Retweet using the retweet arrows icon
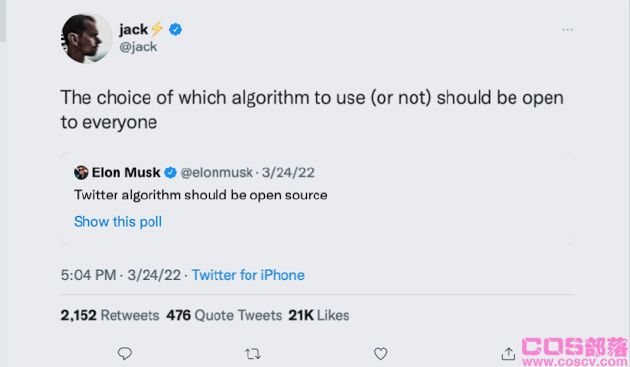This screenshot has height=367, width=630. [x=253, y=354]
